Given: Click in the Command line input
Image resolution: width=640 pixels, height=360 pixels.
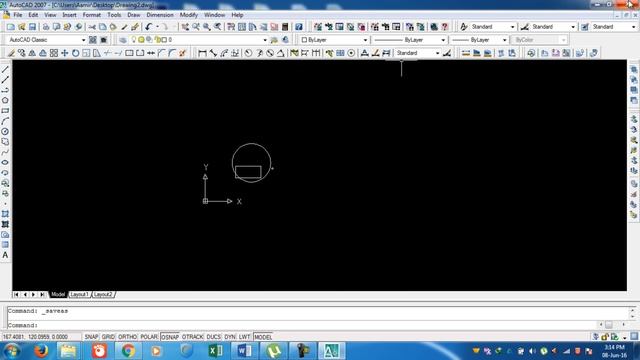Looking at the screenshot, I should [x=302, y=325].
